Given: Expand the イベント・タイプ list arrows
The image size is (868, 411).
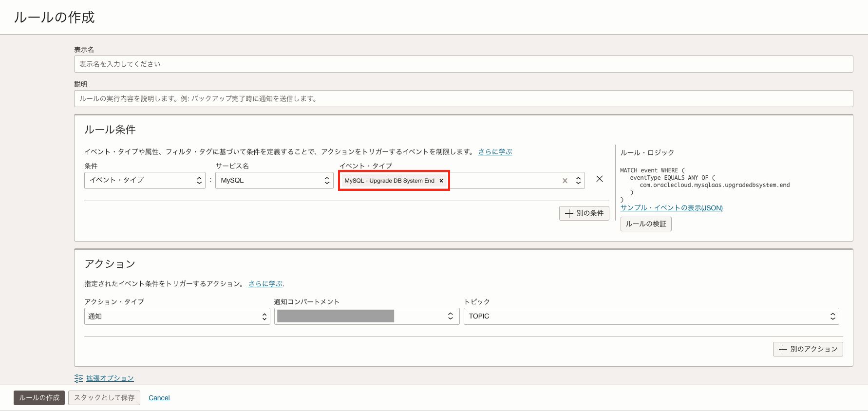Looking at the screenshot, I should coord(578,181).
